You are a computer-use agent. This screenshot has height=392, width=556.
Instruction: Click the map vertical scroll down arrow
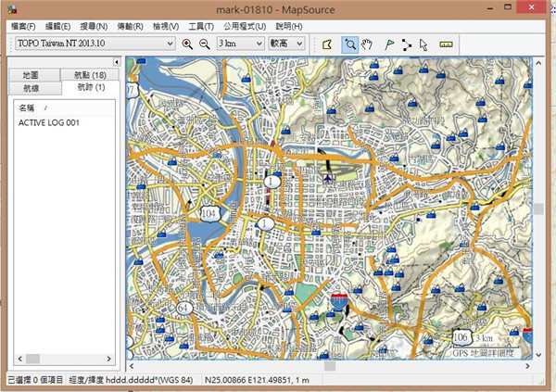pos(538,354)
